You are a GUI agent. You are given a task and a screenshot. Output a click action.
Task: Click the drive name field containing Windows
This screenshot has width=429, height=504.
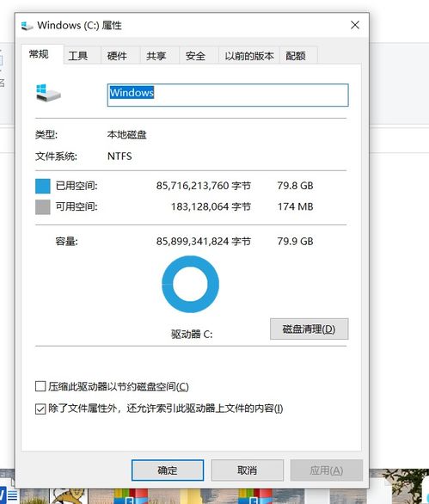click(x=228, y=95)
